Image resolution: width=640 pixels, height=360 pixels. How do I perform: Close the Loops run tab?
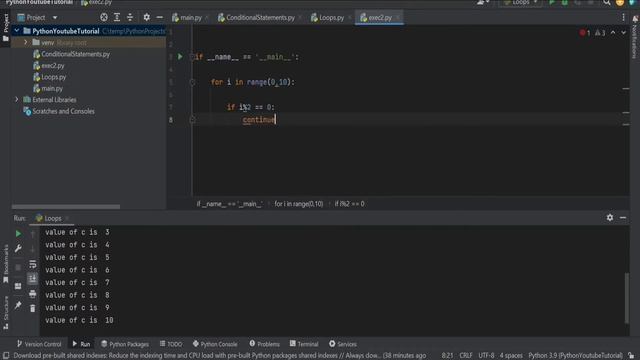pos(67,218)
